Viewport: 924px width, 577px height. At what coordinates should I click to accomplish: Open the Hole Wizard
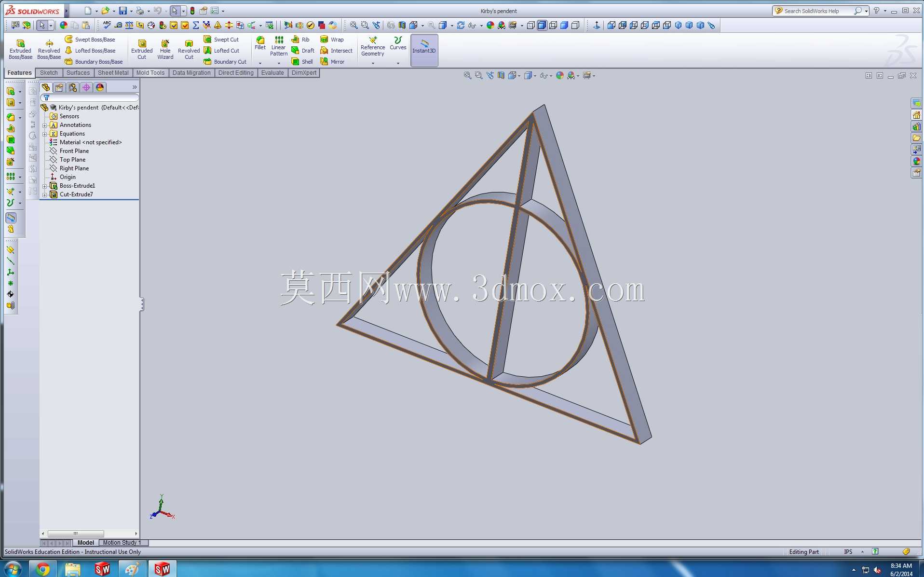(165, 50)
